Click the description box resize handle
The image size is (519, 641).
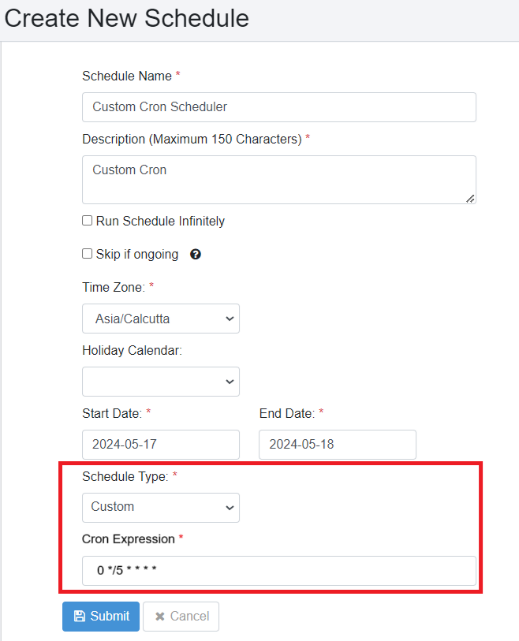click(470, 199)
